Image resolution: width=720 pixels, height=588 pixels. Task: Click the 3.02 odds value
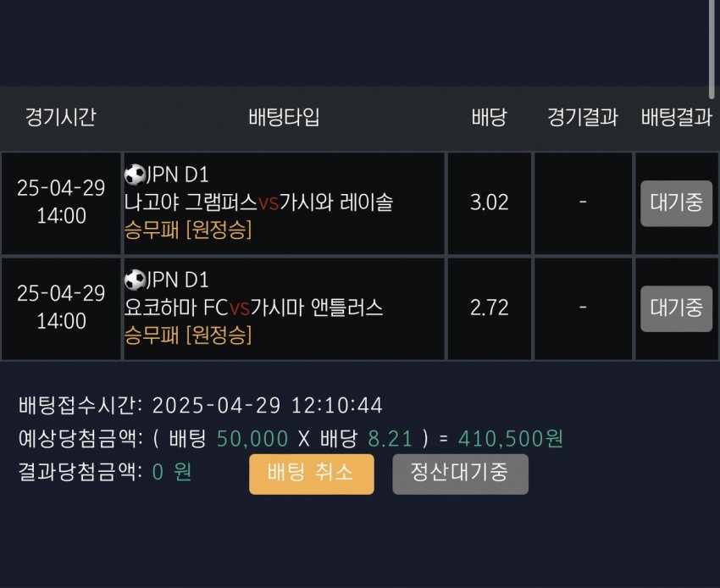point(489,203)
